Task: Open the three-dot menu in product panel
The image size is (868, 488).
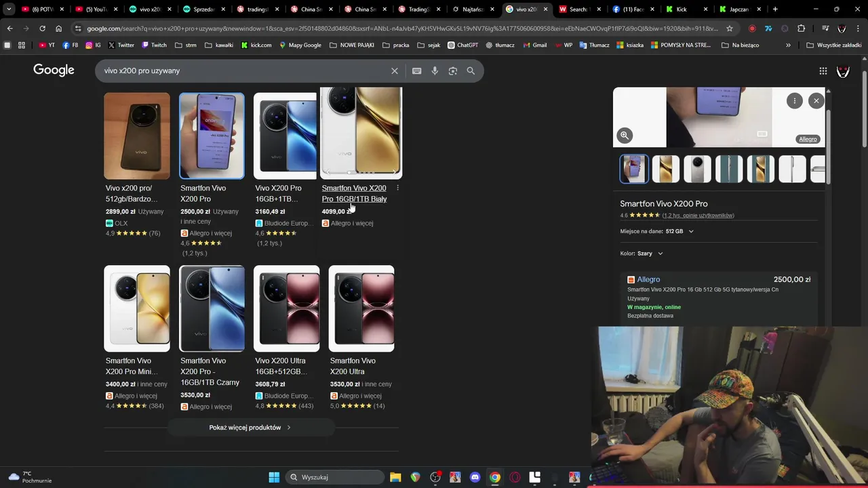Action: pyautogui.click(x=795, y=101)
